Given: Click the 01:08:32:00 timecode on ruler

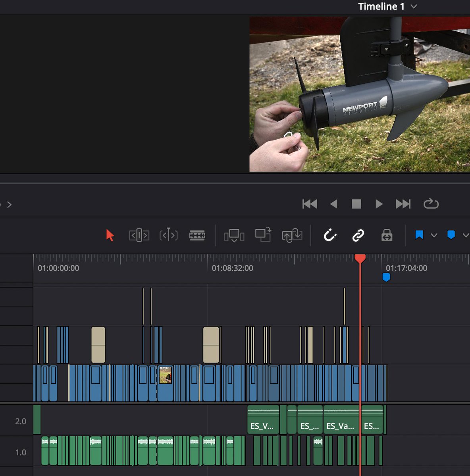Looking at the screenshot, I should pyautogui.click(x=232, y=268).
